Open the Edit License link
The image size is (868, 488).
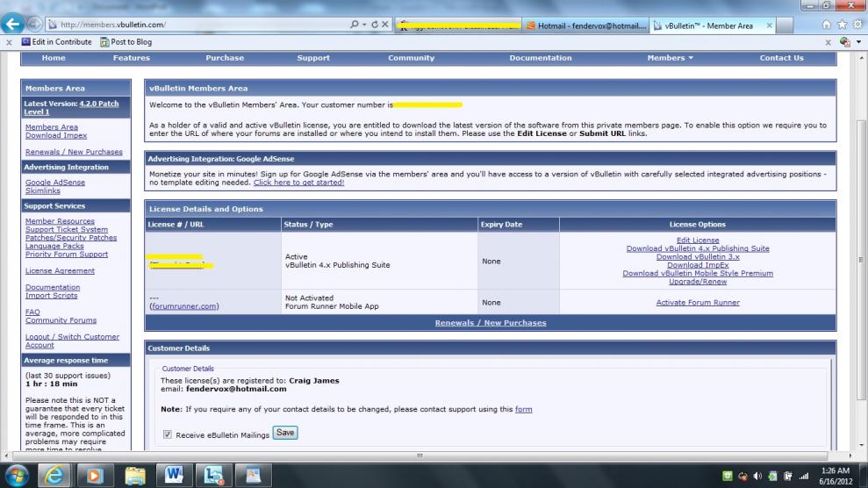698,240
